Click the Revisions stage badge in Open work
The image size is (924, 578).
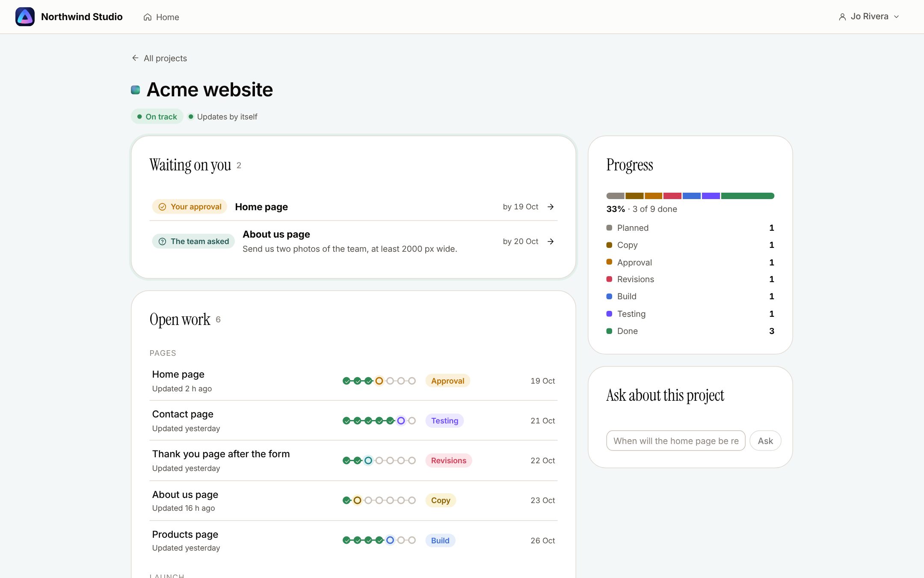tap(449, 460)
